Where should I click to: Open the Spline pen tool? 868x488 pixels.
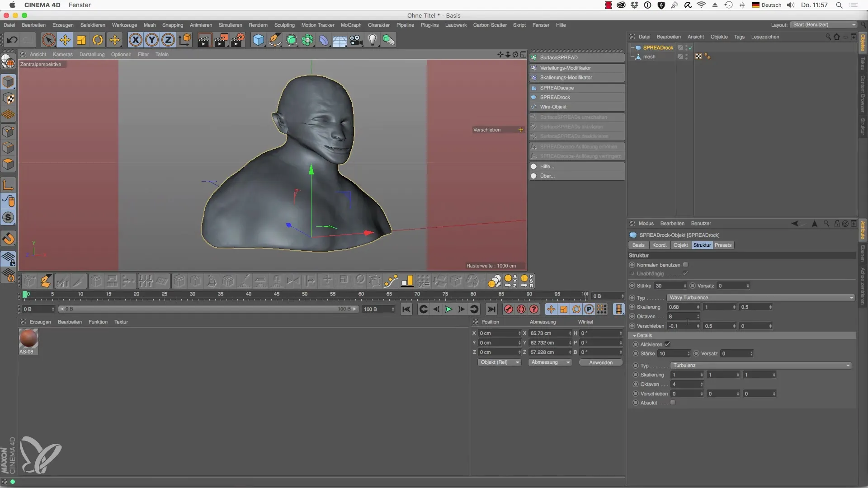coord(275,40)
